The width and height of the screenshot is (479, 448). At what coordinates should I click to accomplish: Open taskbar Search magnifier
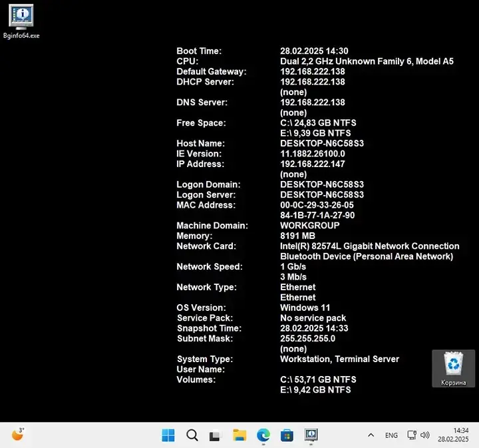point(192,435)
